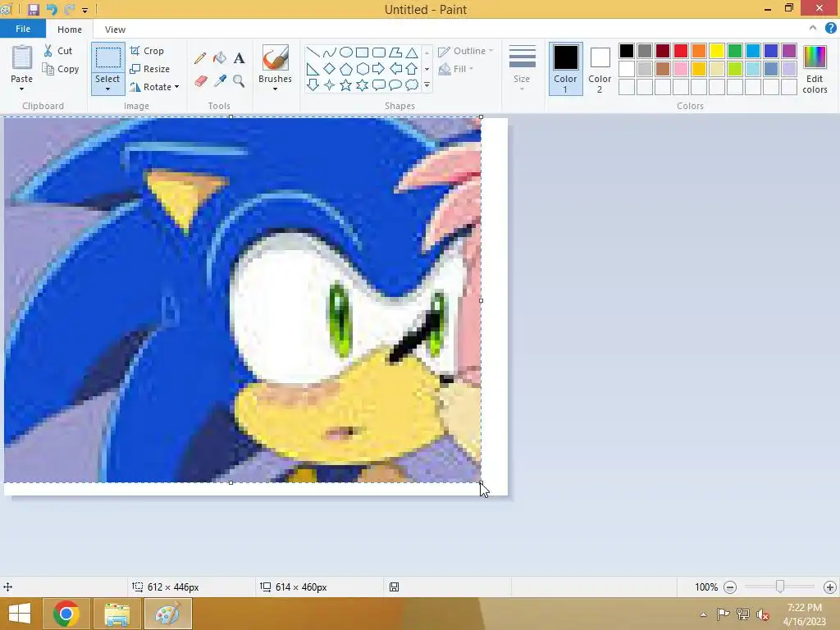Switch to the Home tab

[70, 30]
